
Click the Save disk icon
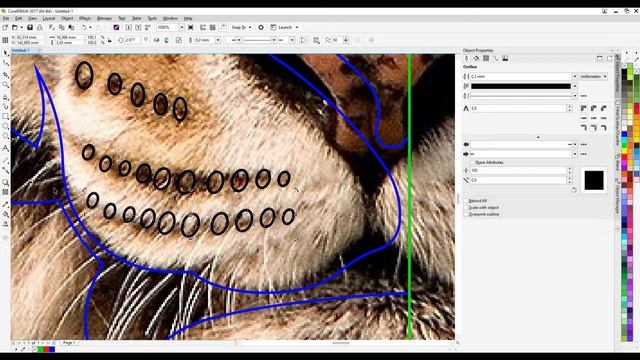tap(30, 27)
